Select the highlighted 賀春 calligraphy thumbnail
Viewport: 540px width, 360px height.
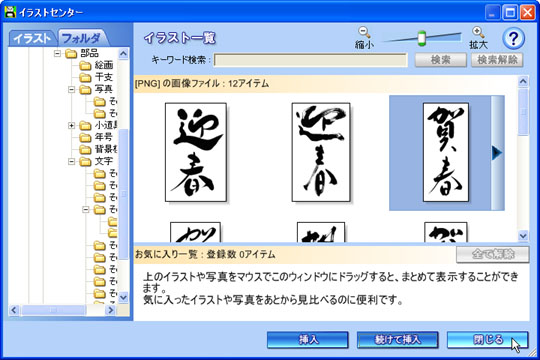(446, 152)
